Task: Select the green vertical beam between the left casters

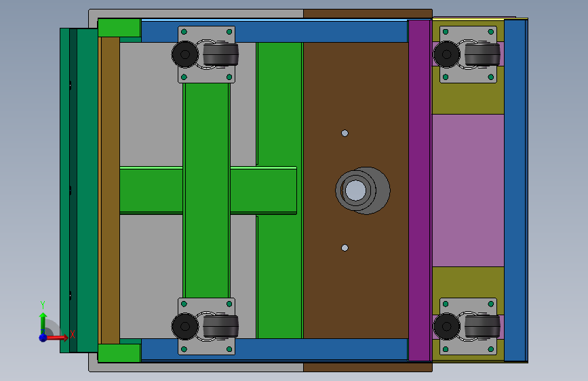Action: click(207, 190)
